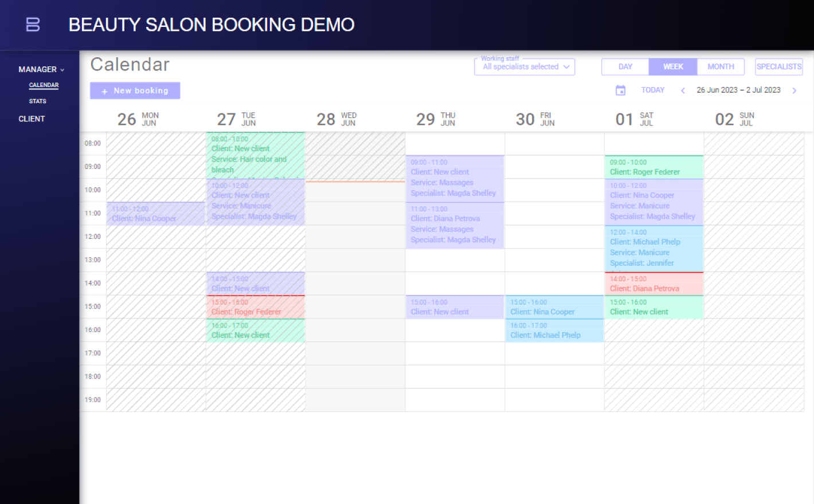Click the Beauty Salon logo icon
The image size is (814, 504).
tap(32, 24)
